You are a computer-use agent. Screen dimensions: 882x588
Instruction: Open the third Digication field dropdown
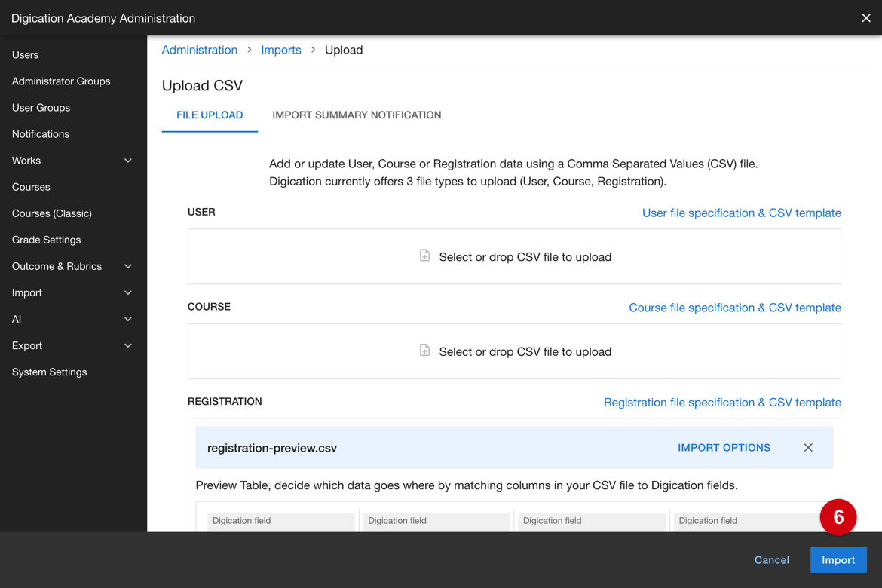(x=592, y=521)
